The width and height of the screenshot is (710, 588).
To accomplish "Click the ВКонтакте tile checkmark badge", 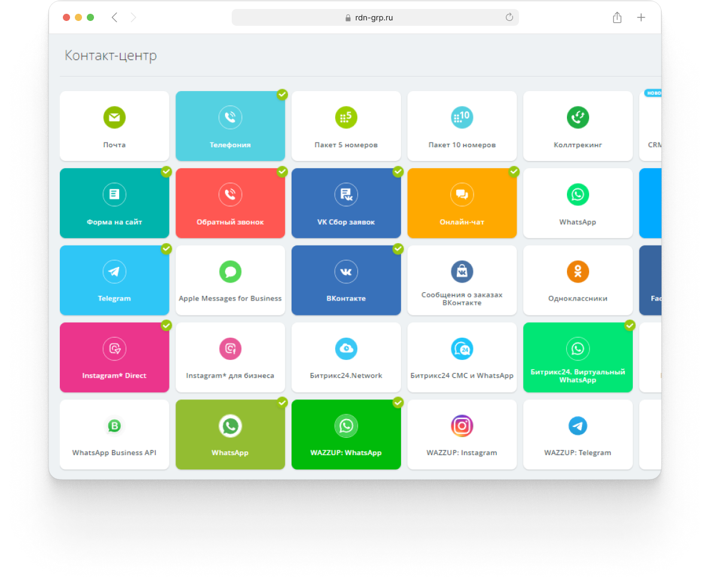I will coord(398,248).
